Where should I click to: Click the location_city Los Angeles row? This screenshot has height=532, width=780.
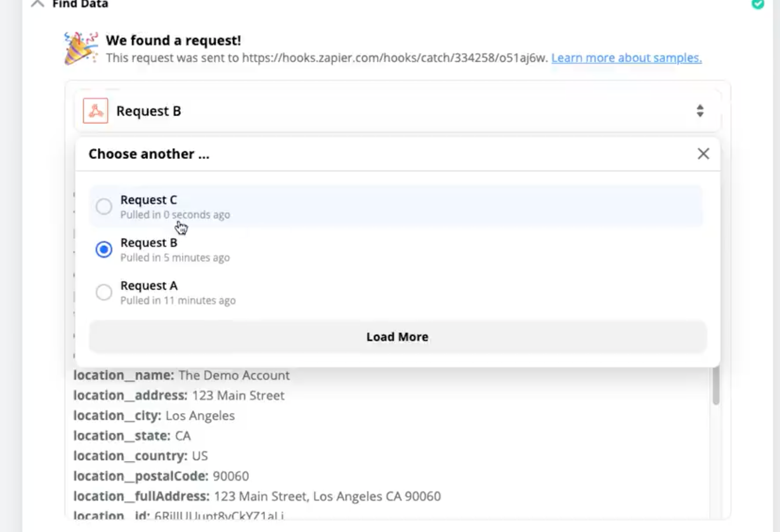154,416
